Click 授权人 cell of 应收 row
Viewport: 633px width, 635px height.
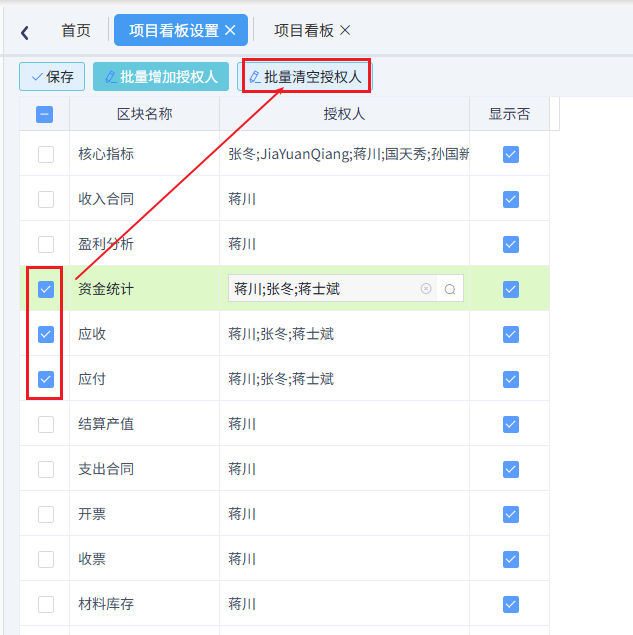(344, 334)
